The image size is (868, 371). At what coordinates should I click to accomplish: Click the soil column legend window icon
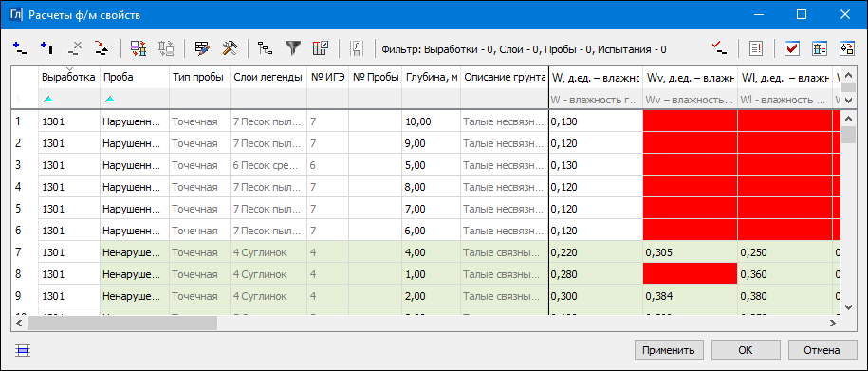(820, 48)
